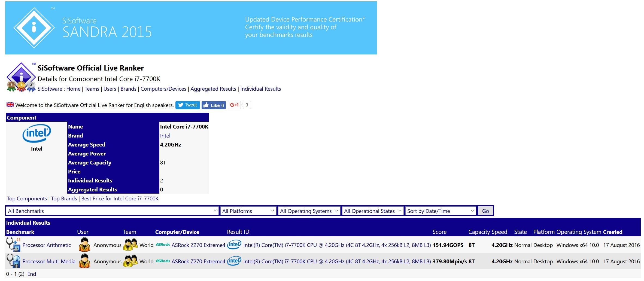The width and height of the screenshot is (644, 281).
Task: Click the Tweet button
Action: tap(187, 105)
